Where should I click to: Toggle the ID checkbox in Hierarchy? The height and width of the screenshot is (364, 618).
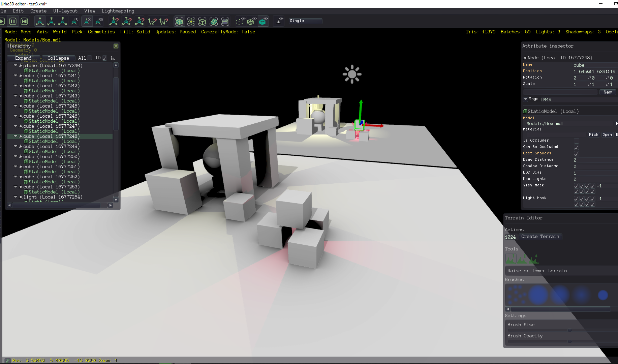[104, 58]
